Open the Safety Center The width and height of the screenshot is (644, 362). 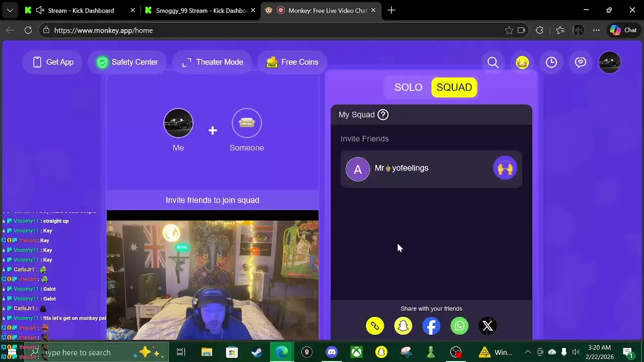coord(127,62)
